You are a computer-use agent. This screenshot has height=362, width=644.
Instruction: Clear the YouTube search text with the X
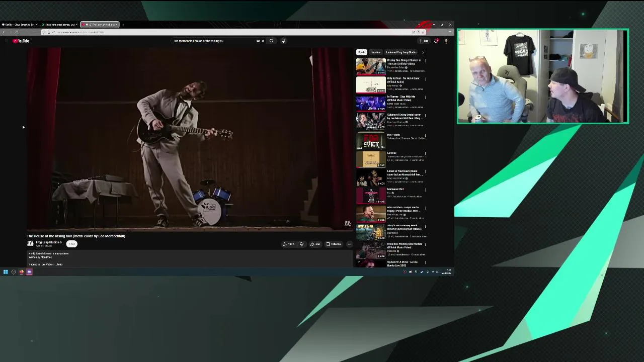pyautogui.click(x=263, y=41)
